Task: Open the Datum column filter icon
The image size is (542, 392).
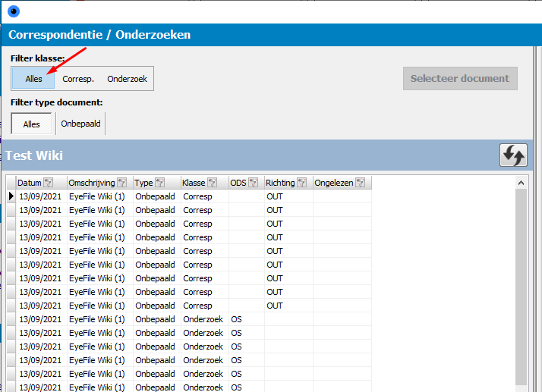Action: (49, 183)
